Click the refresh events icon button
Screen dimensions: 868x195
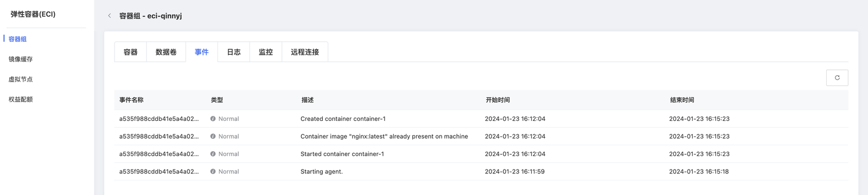pyautogui.click(x=837, y=77)
